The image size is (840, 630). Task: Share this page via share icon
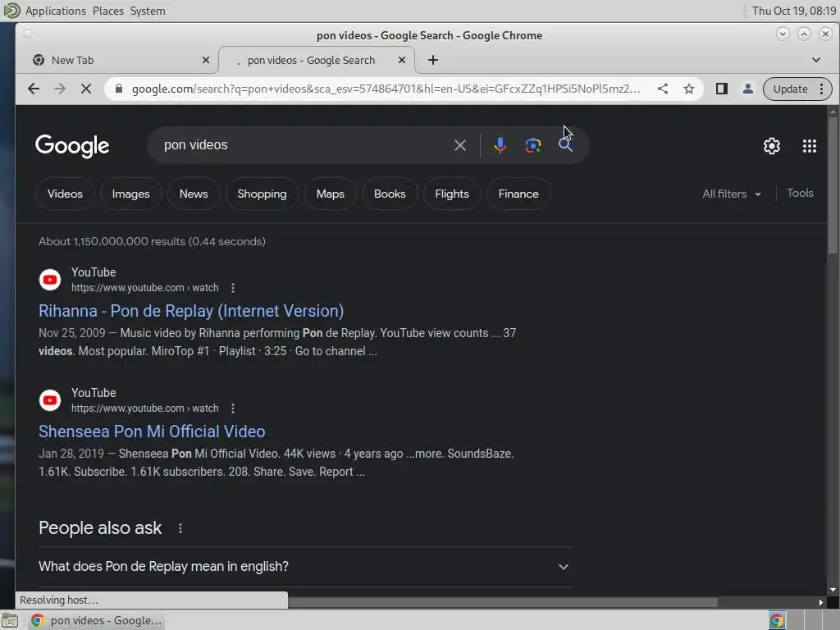pos(663,89)
